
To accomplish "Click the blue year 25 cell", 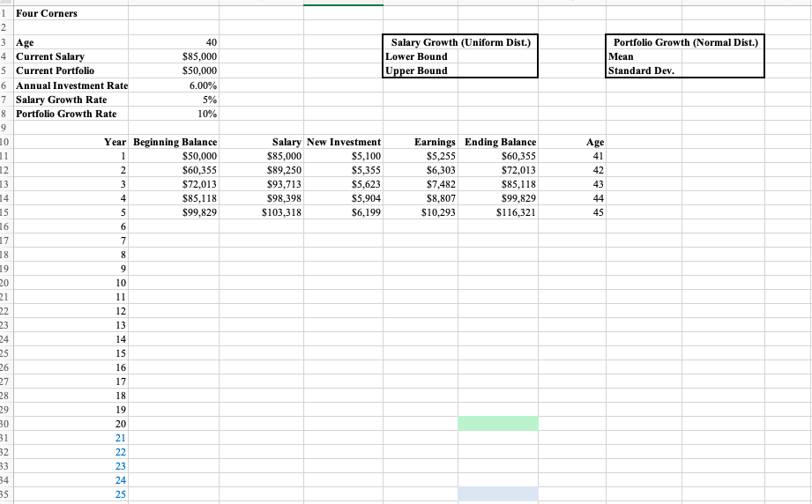I will (x=71, y=494).
